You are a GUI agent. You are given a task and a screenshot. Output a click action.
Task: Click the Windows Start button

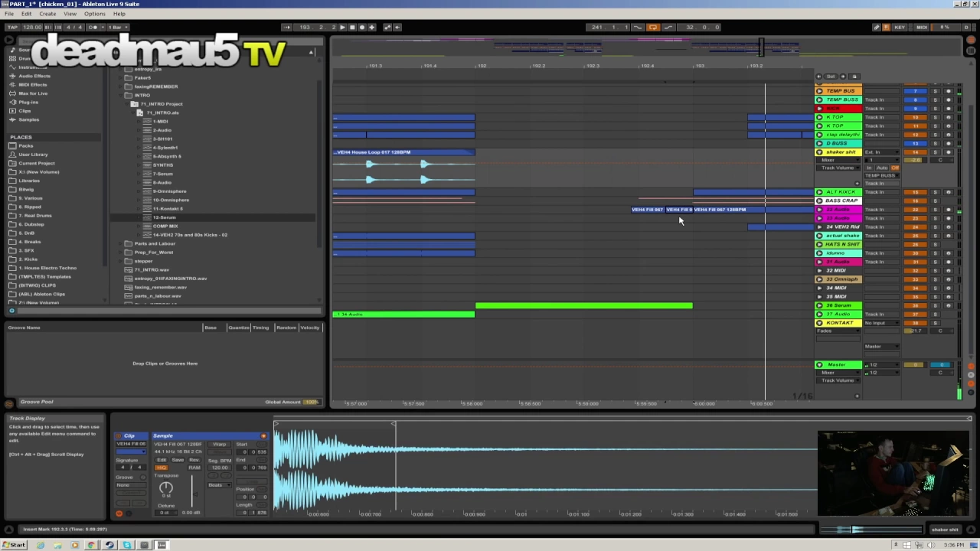pyautogui.click(x=15, y=545)
